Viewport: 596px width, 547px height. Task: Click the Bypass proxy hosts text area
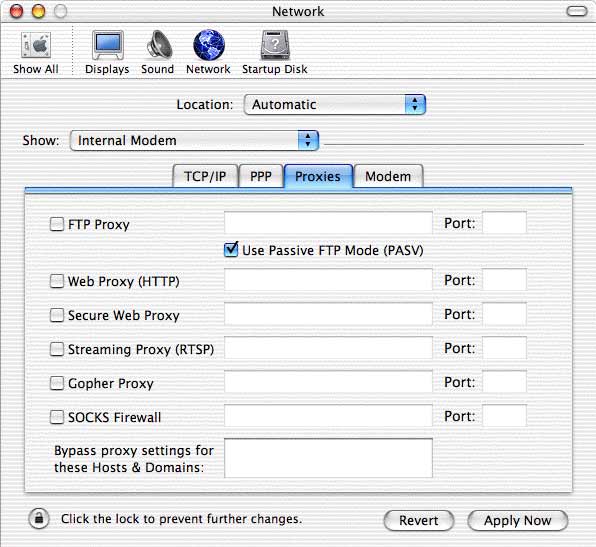328,458
